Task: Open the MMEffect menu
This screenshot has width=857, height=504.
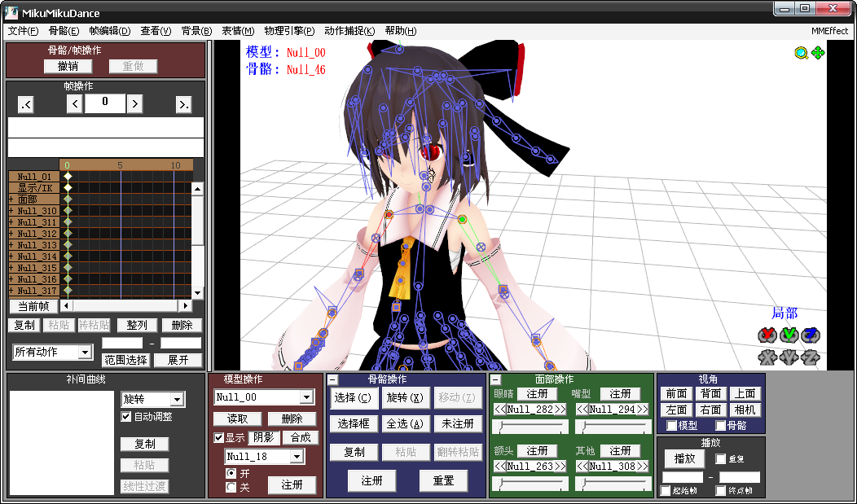Action: 829,31
